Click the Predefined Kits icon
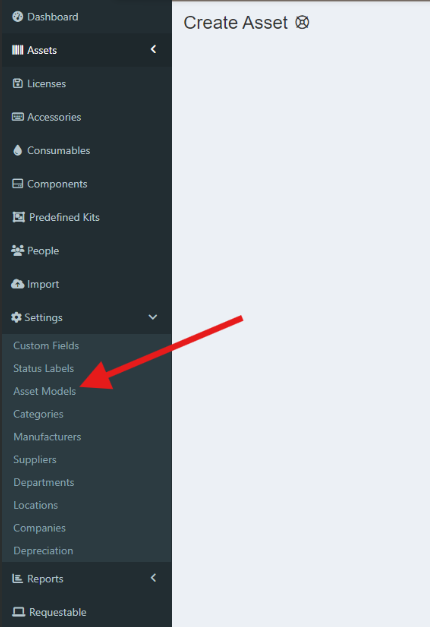 (18, 217)
